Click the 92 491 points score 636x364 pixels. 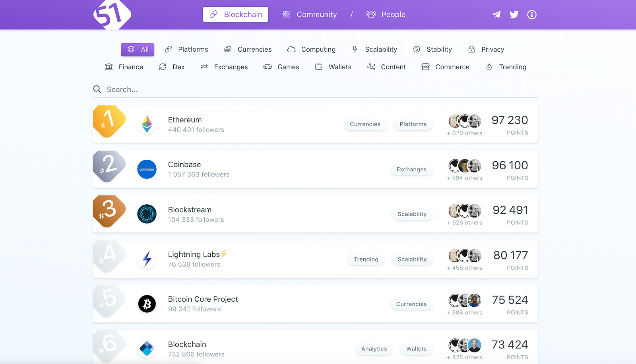click(510, 210)
